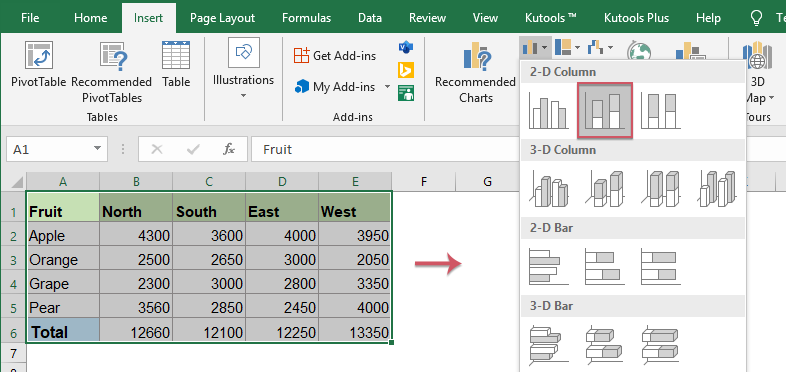The height and width of the screenshot is (372, 786).
Task: Click the Apple cell
Action: pos(63,235)
